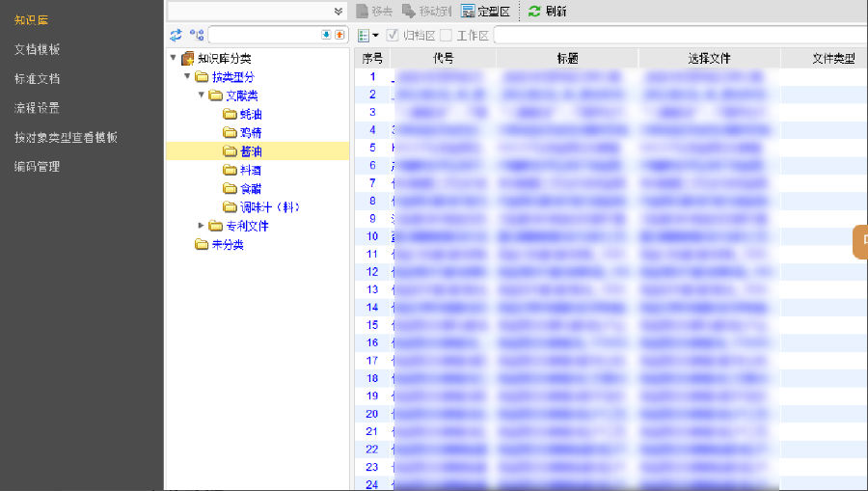Select table row number 1

(x=611, y=77)
